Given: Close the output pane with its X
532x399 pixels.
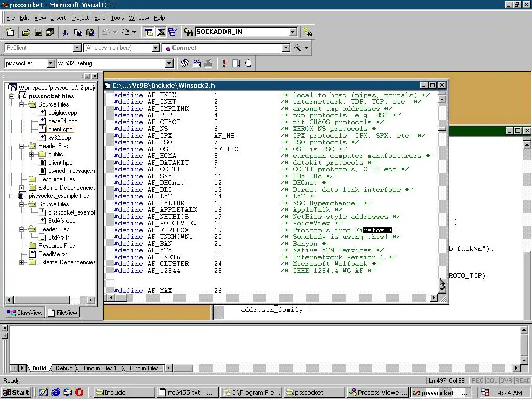Looking at the screenshot, I should click(4, 328).
